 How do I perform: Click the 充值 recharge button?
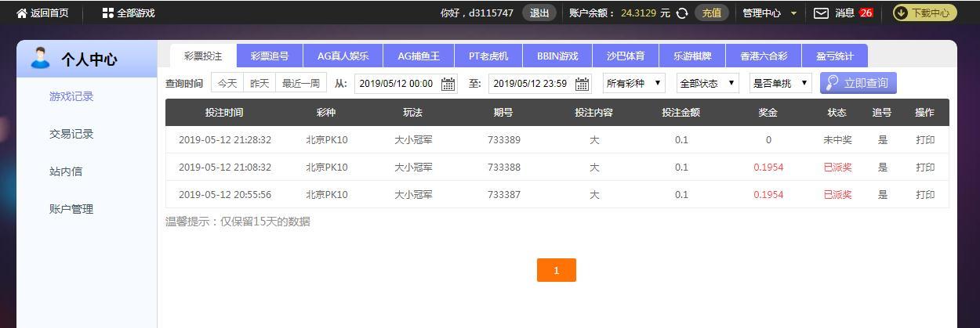711,13
